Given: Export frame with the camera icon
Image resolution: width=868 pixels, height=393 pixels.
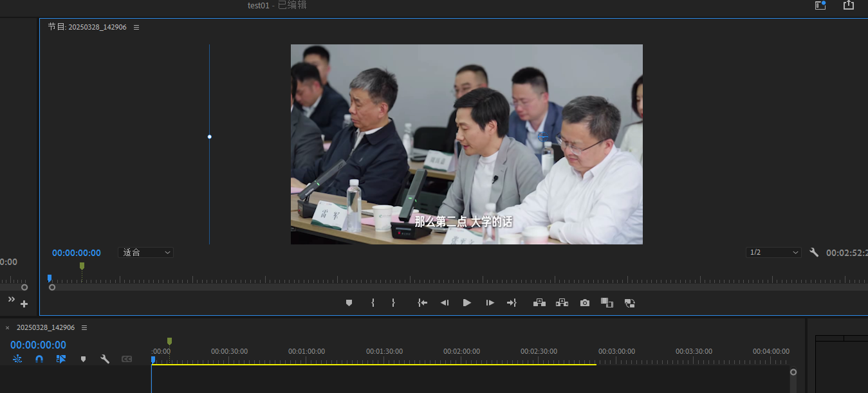Looking at the screenshot, I should [x=584, y=303].
